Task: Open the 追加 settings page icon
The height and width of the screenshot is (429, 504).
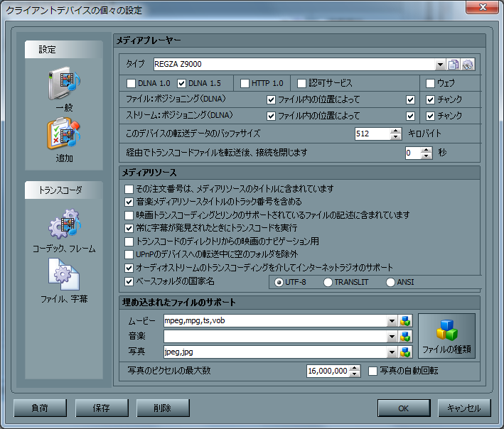Action: [x=64, y=140]
